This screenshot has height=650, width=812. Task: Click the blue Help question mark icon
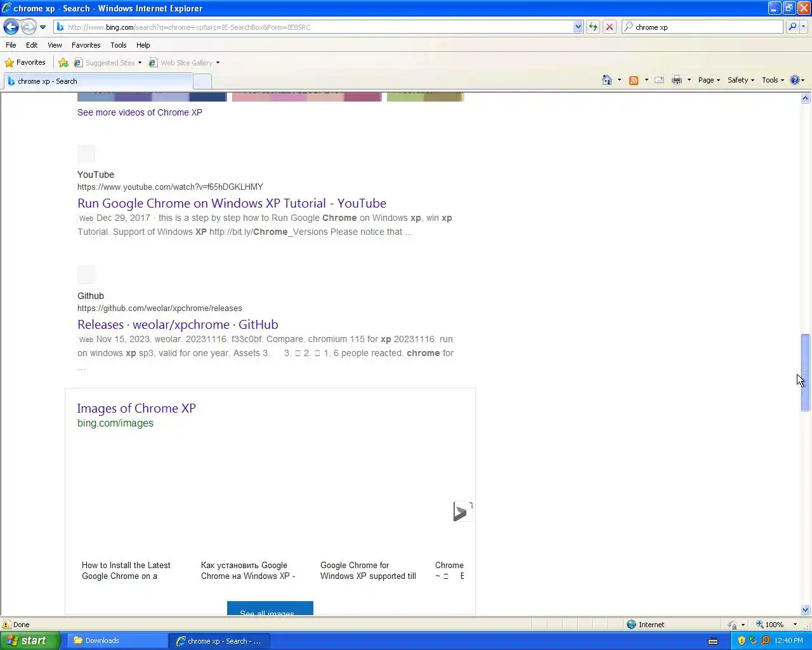pyautogui.click(x=795, y=80)
